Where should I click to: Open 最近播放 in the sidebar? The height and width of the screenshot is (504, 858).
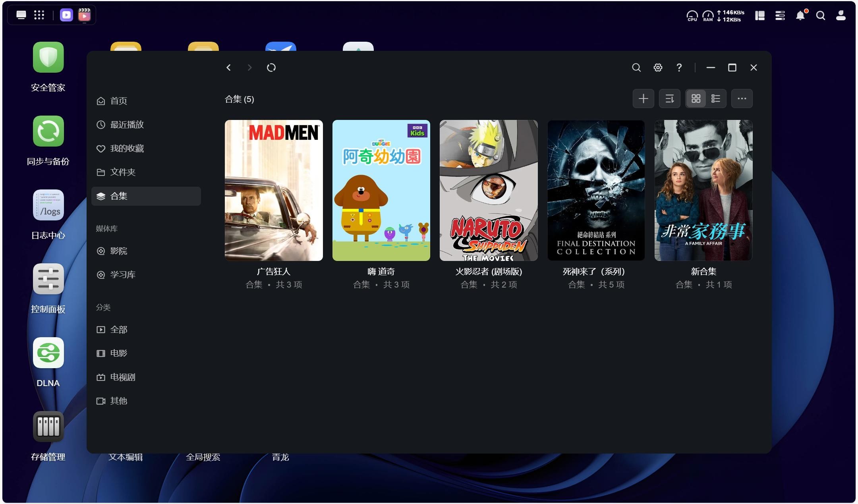pyautogui.click(x=126, y=125)
